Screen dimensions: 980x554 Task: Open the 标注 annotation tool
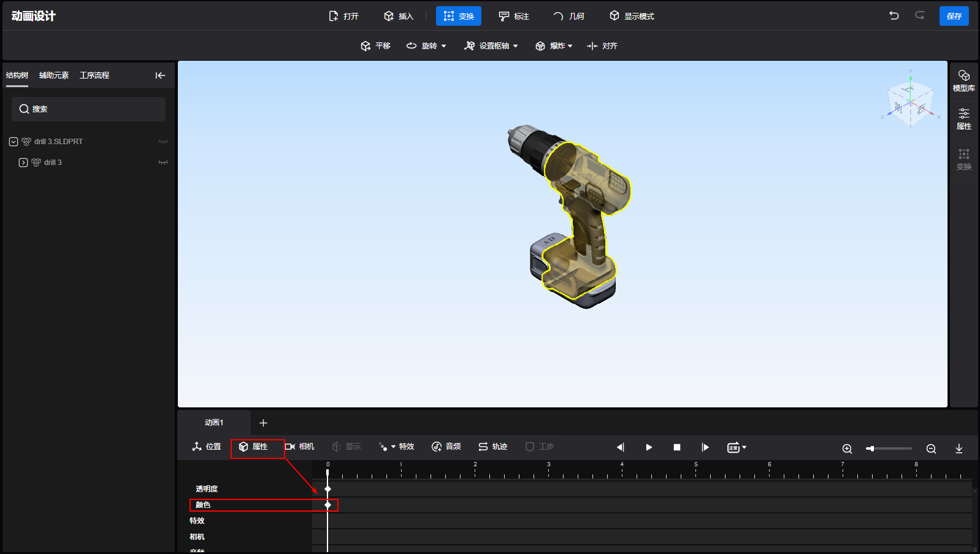(x=514, y=16)
